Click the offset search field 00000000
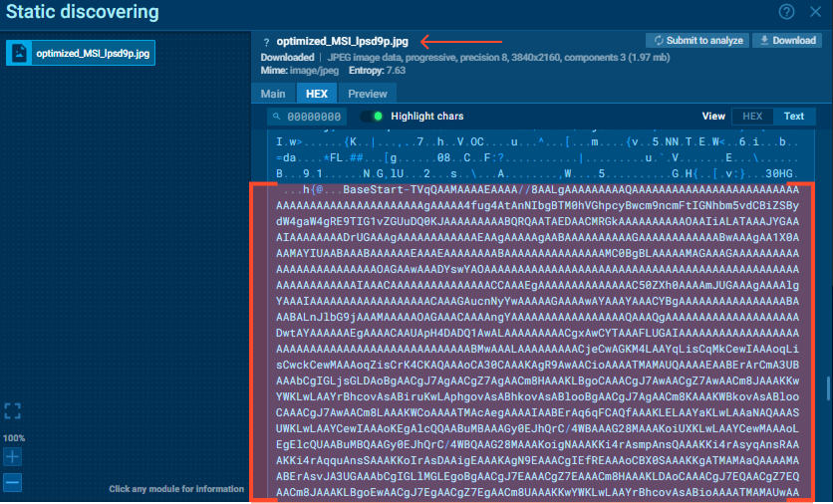This screenshot has width=833, height=504. pyautogui.click(x=307, y=117)
